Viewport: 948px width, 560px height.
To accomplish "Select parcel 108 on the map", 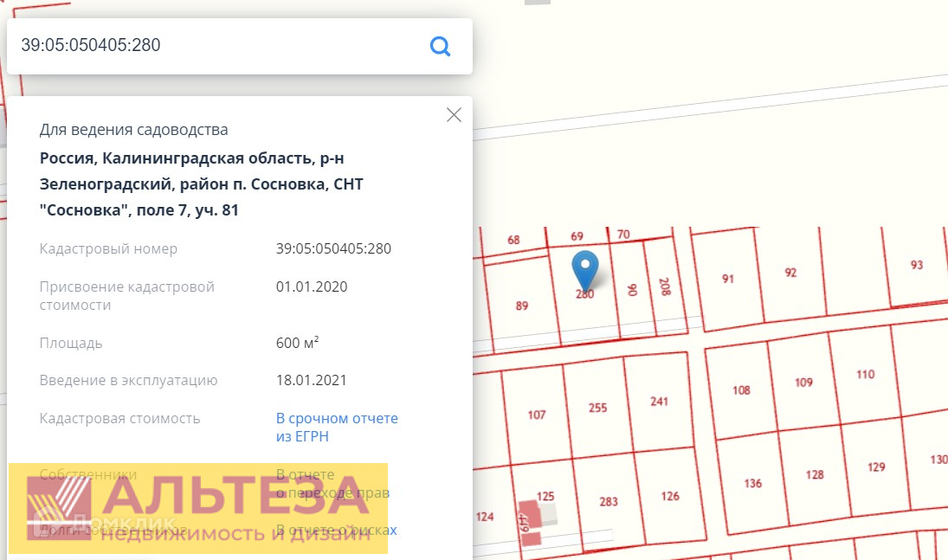I will click(x=741, y=390).
